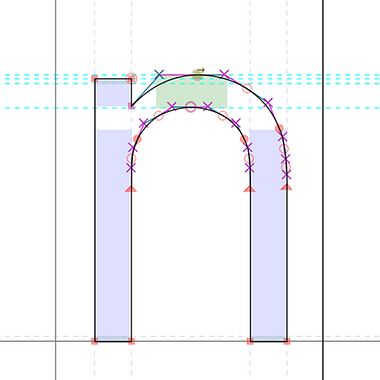Select the bottom-left corner point of the right stem
This screenshot has width=380, height=380.
[x=250, y=341]
